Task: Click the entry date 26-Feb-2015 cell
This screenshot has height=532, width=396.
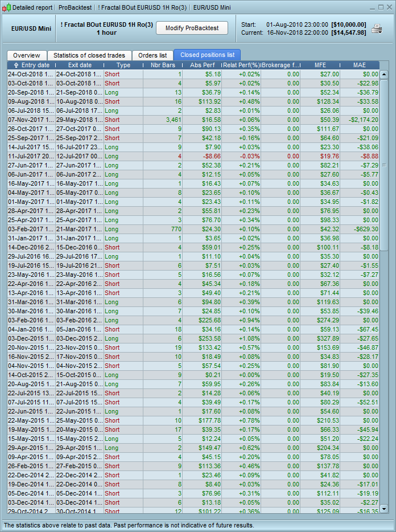Action: [31, 466]
